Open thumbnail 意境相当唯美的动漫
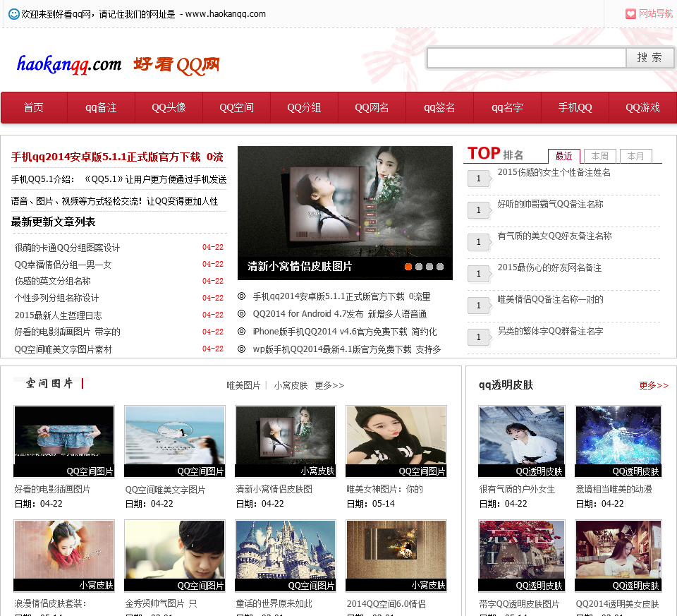Image resolution: width=677 pixels, height=616 pixels. point(618,441)
